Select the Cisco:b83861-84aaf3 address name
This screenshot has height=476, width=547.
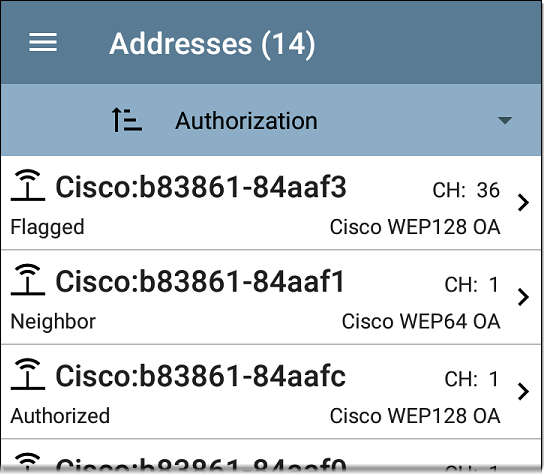point(201,187)
